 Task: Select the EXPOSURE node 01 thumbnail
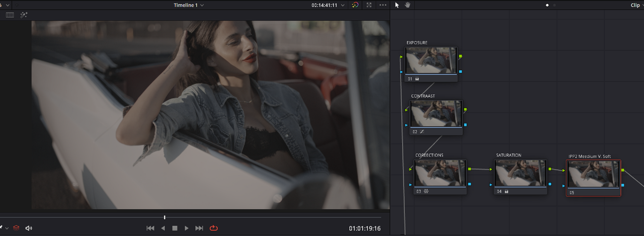click(431, 60)
